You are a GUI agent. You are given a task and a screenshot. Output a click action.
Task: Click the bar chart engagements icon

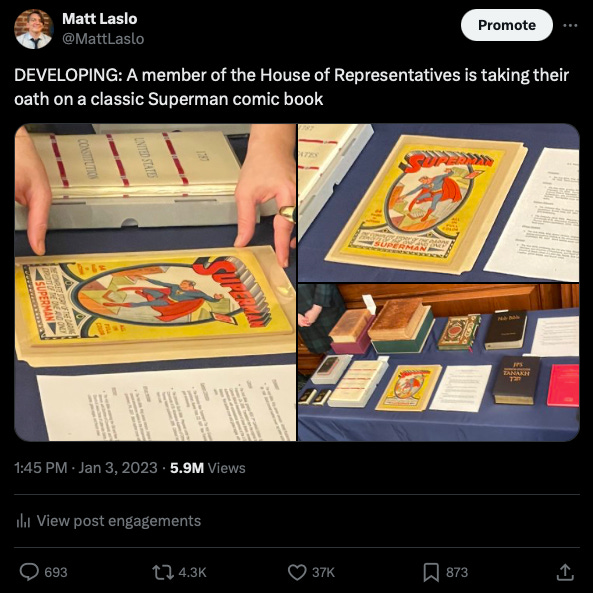pos(23,521)
